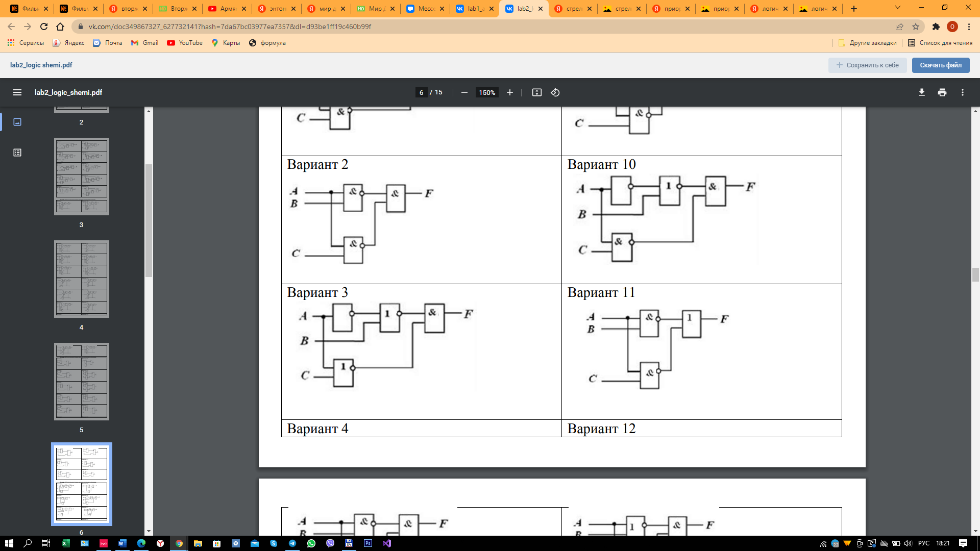The width and height of the screenshot is (980, 551).
Task: Edit the current page number field
Action: [421, 92]
